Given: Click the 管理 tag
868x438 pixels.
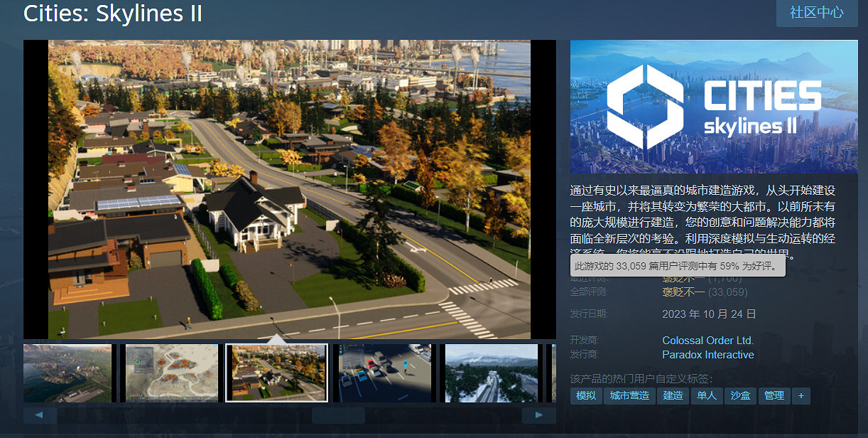Looking at the screenshot, I should (x=774, y=396).
